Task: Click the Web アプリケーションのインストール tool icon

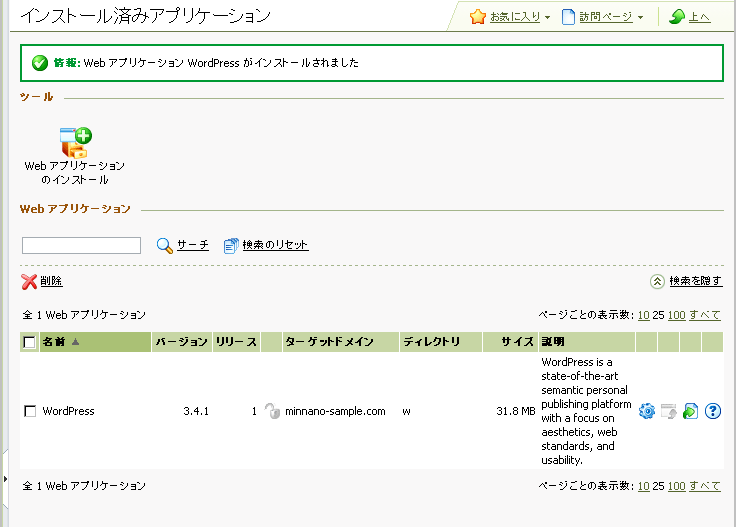Action: click(76, 142)
